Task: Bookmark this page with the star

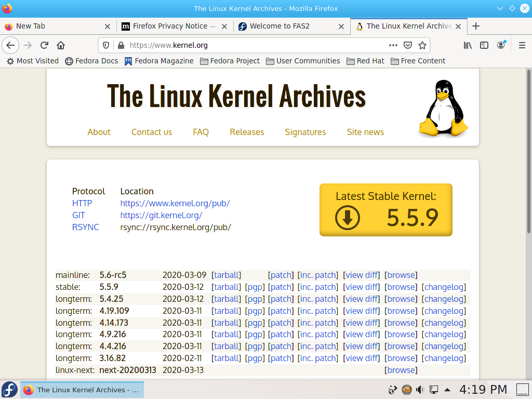Action: pyautogui.click(x=422, y=45)
